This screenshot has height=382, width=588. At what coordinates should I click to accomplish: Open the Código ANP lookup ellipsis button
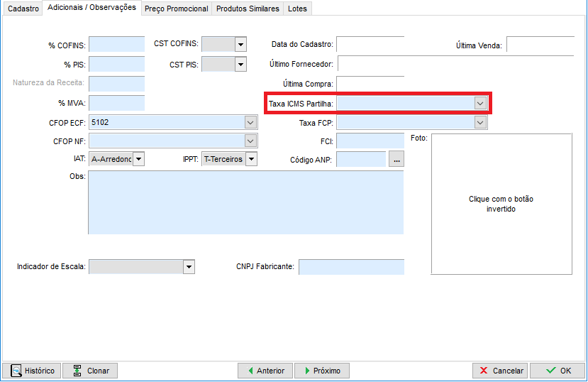[396, 160]
